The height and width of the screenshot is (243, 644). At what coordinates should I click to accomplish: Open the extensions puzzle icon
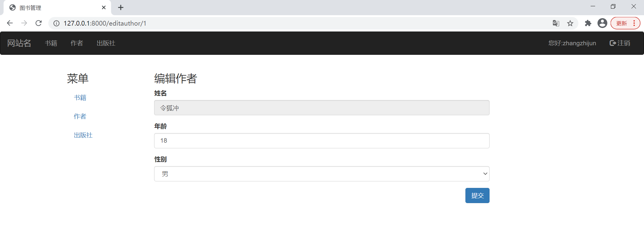click(x=588, y=23)
